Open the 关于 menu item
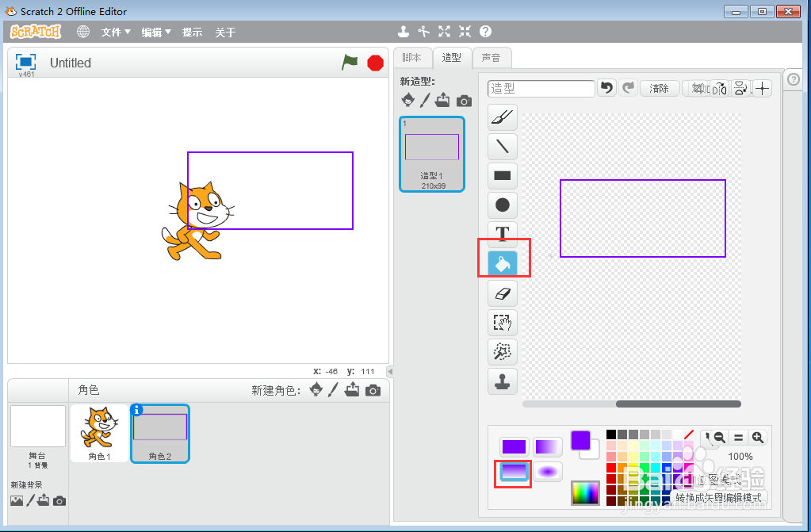 pyautogui.click(x=225, y=33)
